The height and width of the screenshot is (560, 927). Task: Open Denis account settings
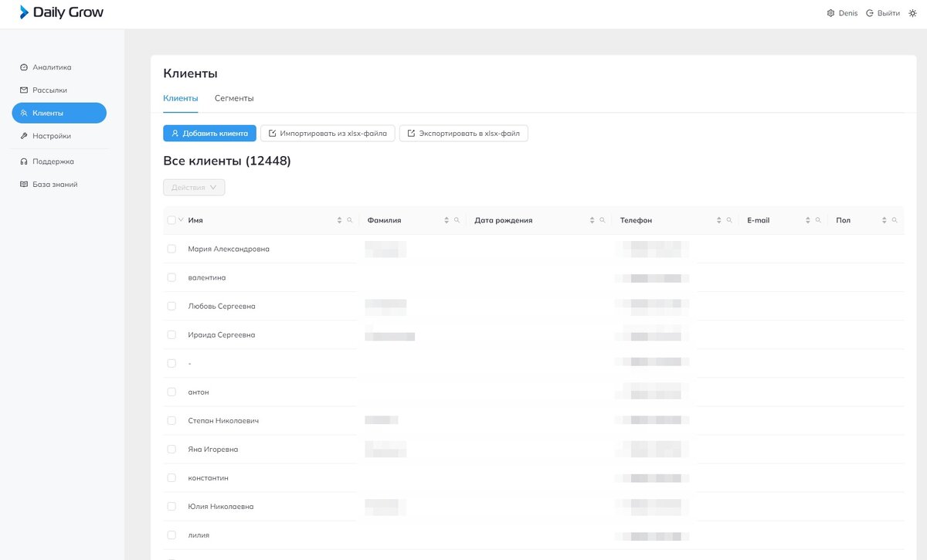pyautogui.click(x=842, y=13)
